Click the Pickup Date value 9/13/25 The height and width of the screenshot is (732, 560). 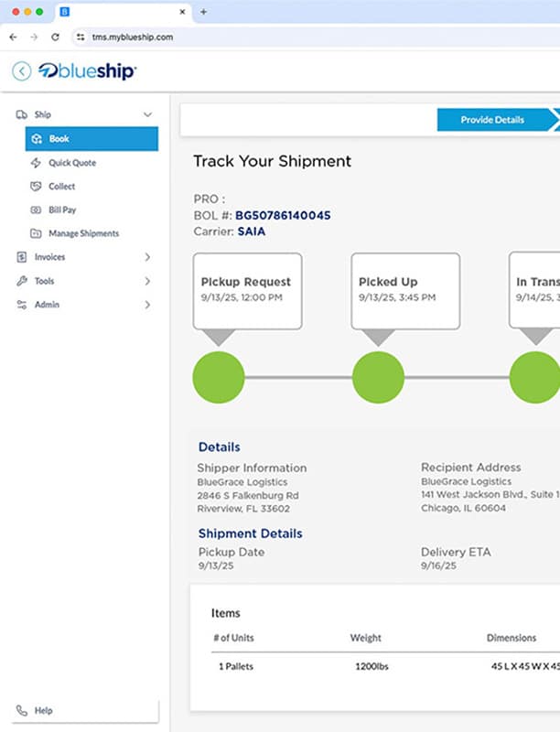(216, 565)
